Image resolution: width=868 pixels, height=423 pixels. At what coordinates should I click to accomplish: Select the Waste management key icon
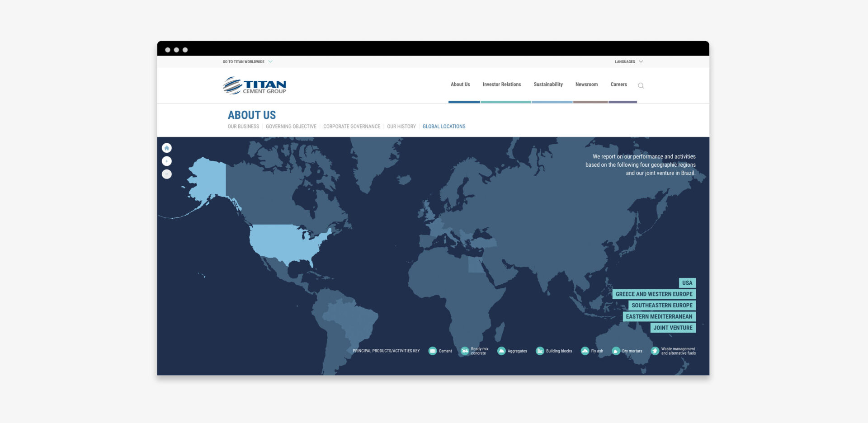point(655,351)
